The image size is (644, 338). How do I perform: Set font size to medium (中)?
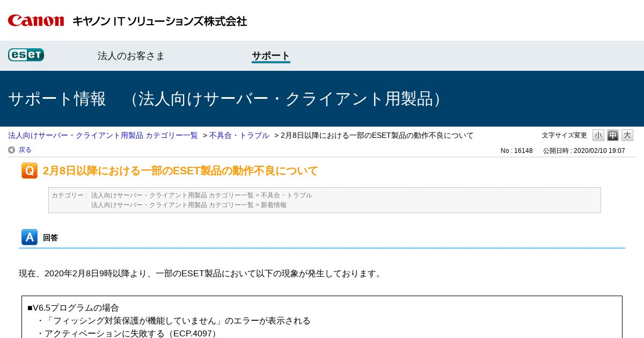coord(613,135)
